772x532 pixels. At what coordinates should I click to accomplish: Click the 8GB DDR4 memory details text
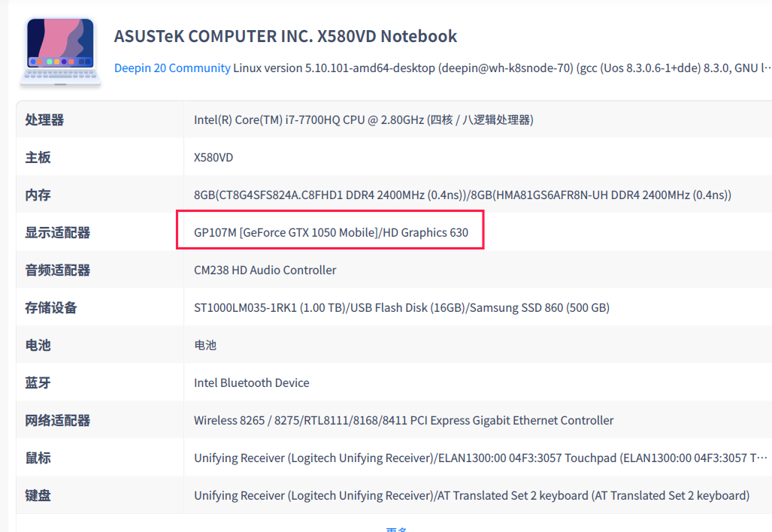click(x=462, y=195)
